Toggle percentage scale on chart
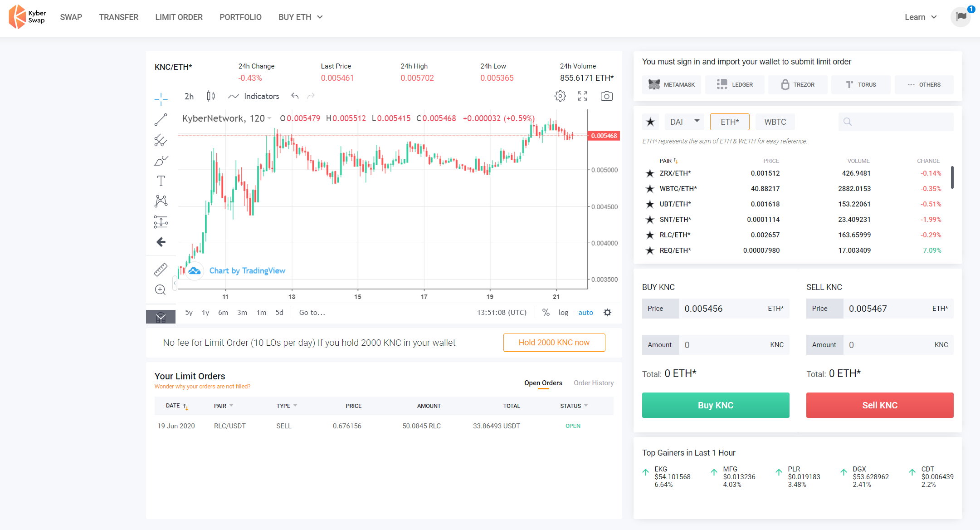The image size is (980, 530). [546, 313]
